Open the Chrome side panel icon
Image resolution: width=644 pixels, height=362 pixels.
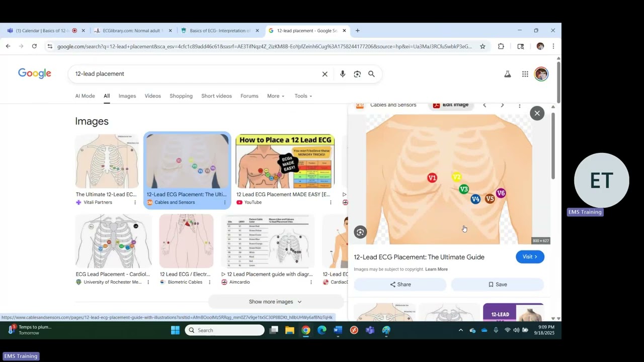521,46
